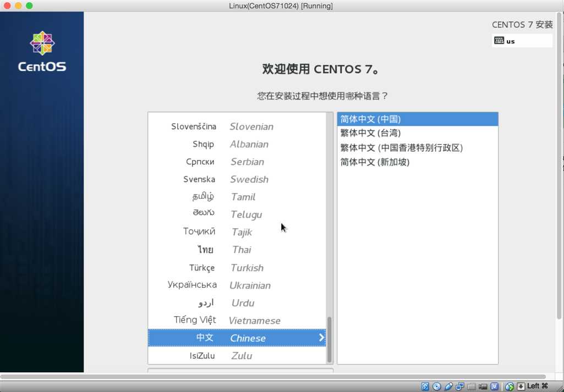
Task: Pick Urdu in the language list
Action: (x=237, y=303)
